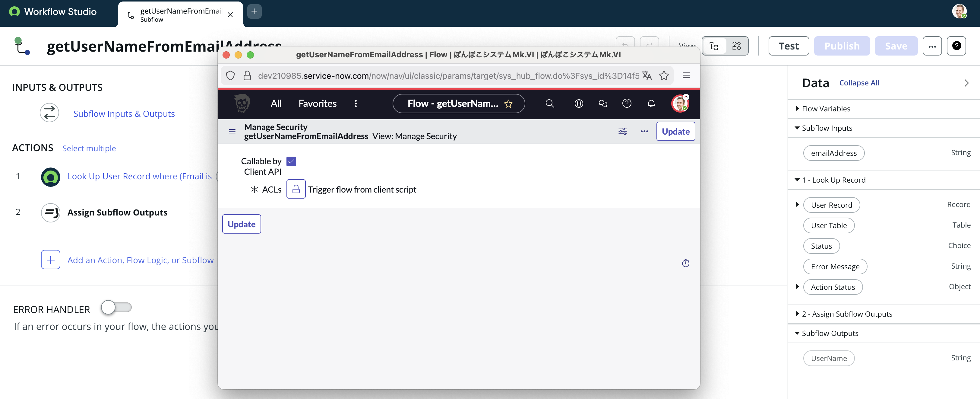Open the Favorites menu
The height and width of the screenshot is (399, 980).
pos(317,103)
